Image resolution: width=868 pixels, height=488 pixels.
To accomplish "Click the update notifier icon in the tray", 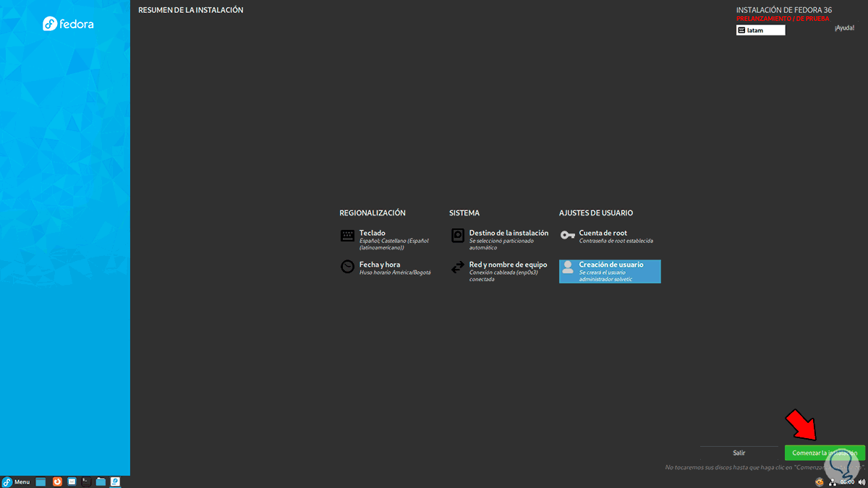I will [821, 482].
